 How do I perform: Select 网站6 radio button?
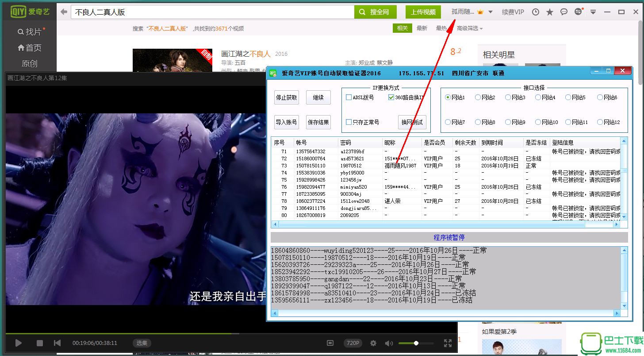600,97
